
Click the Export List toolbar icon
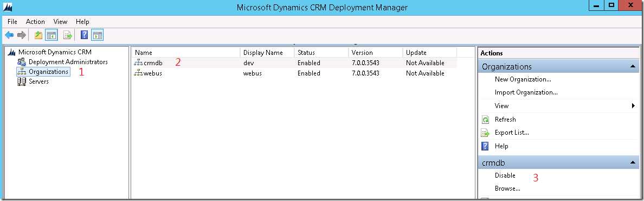pyautogui.click(x=68, y=35)
